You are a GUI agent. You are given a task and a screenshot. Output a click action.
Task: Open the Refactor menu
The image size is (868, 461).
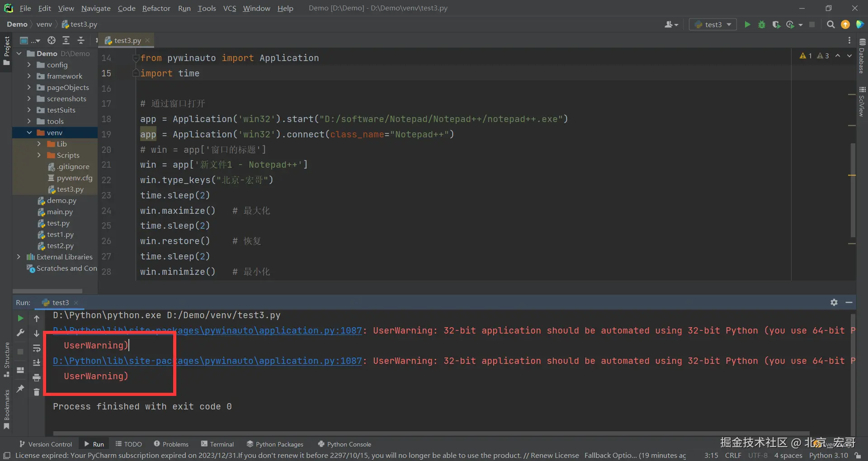click(156, 8)
